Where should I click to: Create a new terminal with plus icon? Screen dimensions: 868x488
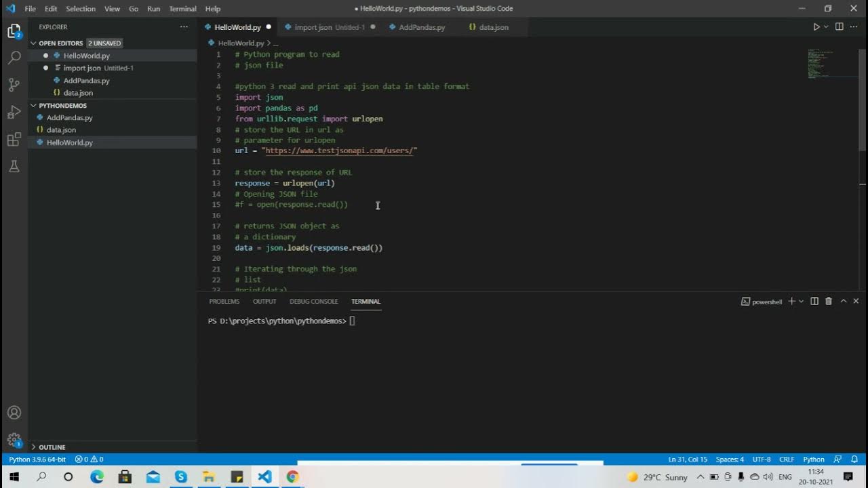pyautogui.click(x=791, y=302)
